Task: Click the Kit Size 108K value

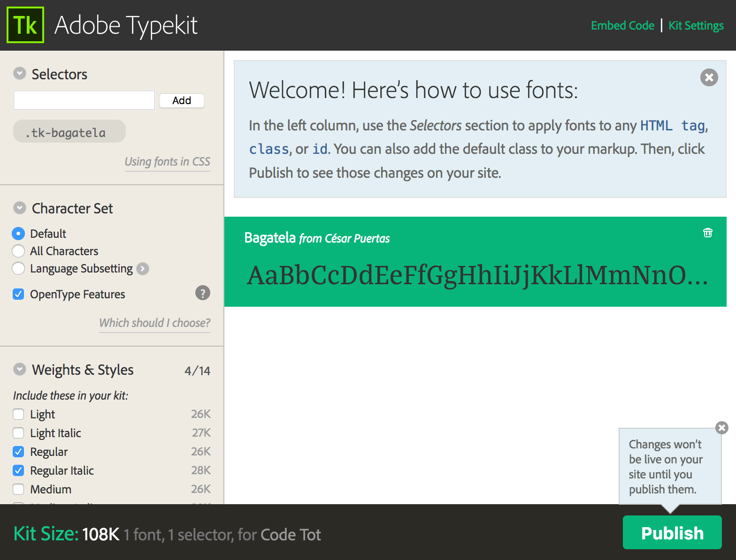Action: (100, 534)
